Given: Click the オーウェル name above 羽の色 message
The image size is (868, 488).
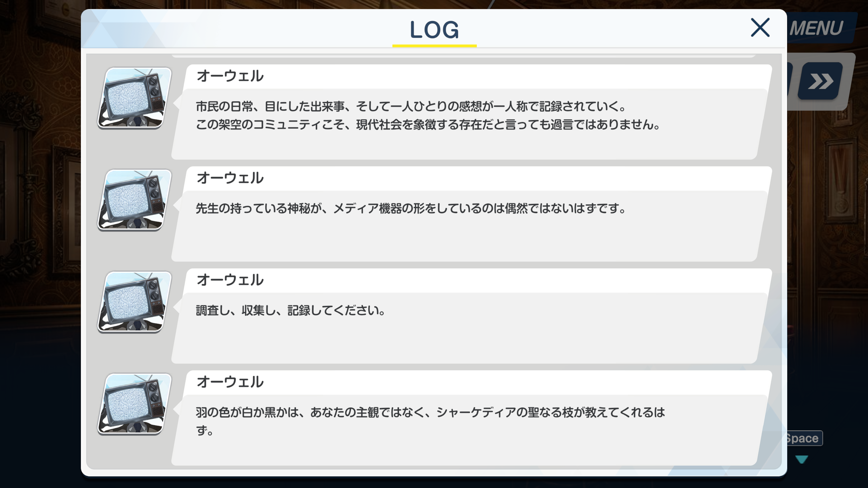Looking at the screenshot, I should [x=230, y=382].
